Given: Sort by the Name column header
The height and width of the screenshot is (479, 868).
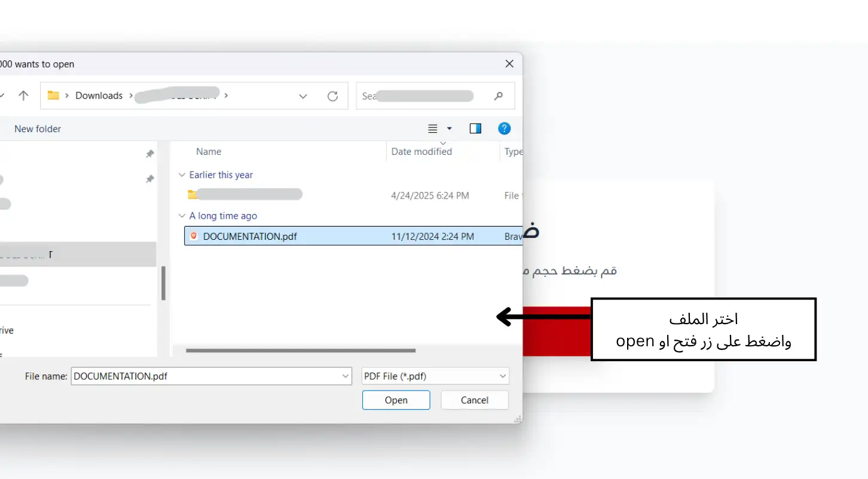Looking at the screenshot, I should (x=209, y=152).
